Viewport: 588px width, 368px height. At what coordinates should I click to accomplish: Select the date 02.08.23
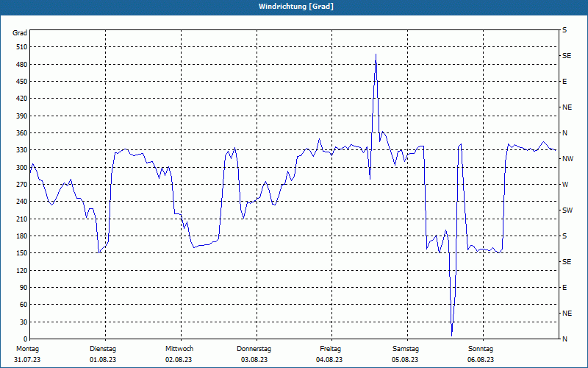(179, 360)
